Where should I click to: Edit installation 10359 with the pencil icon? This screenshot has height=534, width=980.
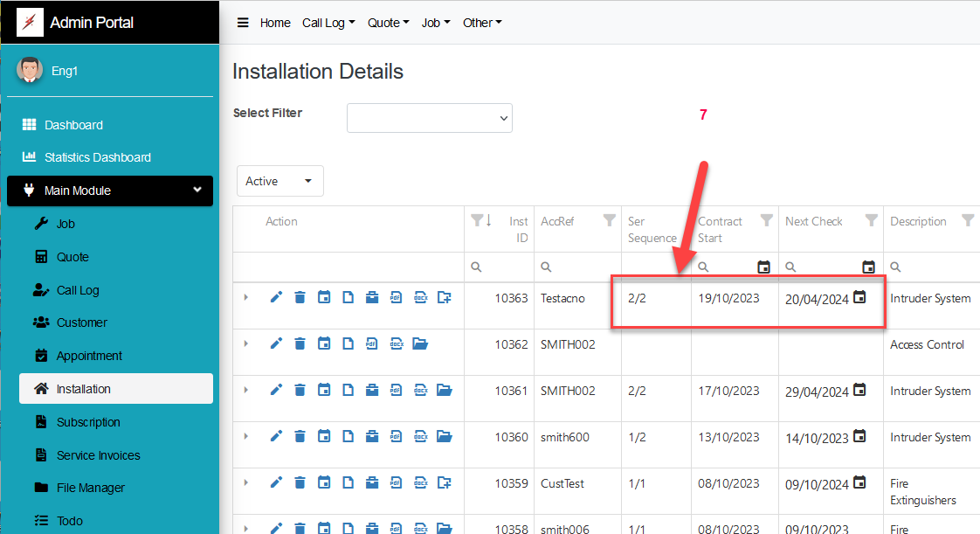coord(276,482)
